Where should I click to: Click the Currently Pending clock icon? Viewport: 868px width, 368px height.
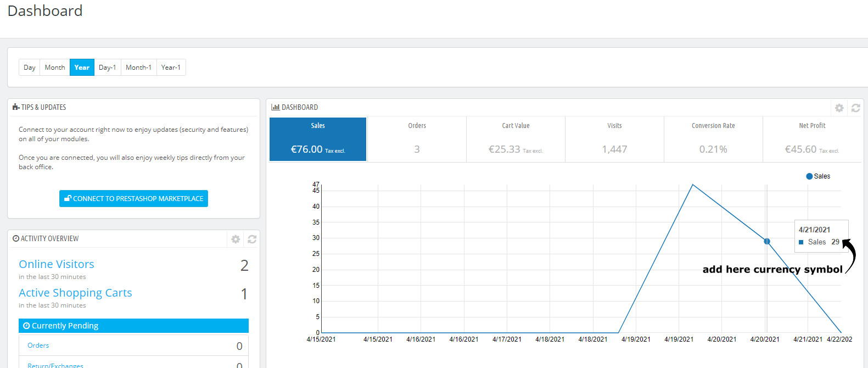tap(26, 326)
